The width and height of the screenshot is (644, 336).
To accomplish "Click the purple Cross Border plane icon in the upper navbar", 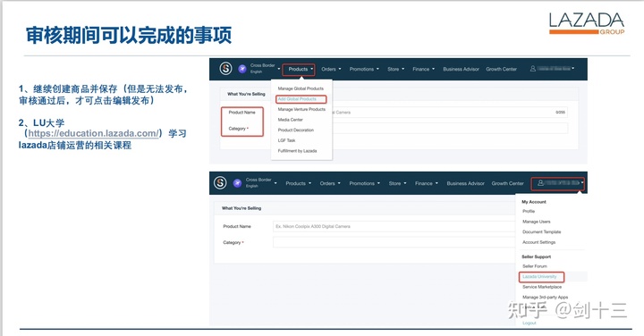I will (x=242, y=69).
